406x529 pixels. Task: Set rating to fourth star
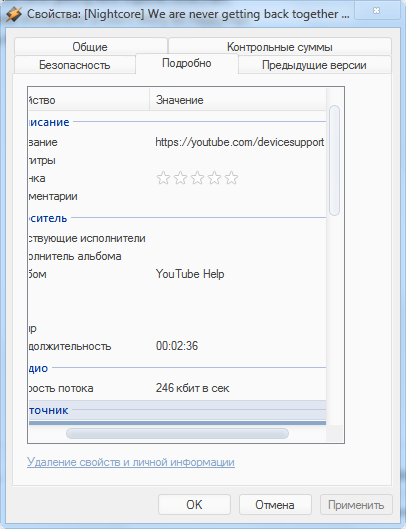pyautogui.click(x=214, y=178)
